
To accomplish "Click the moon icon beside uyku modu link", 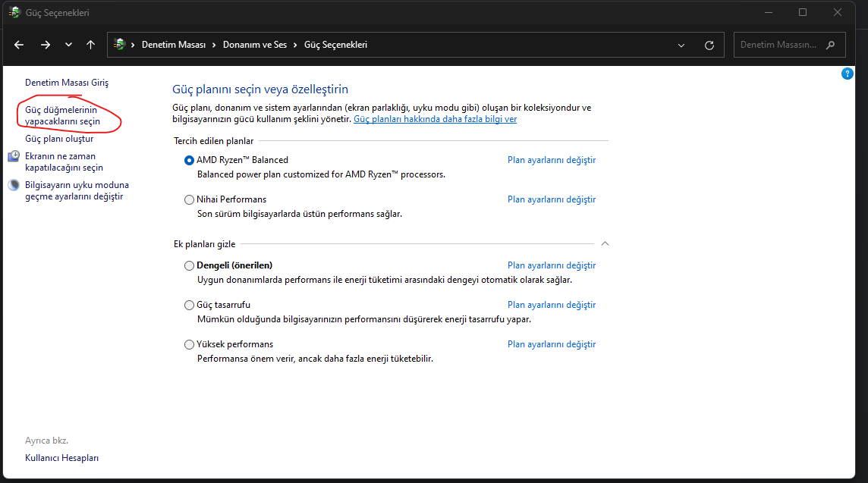I will tap(14, 185).
